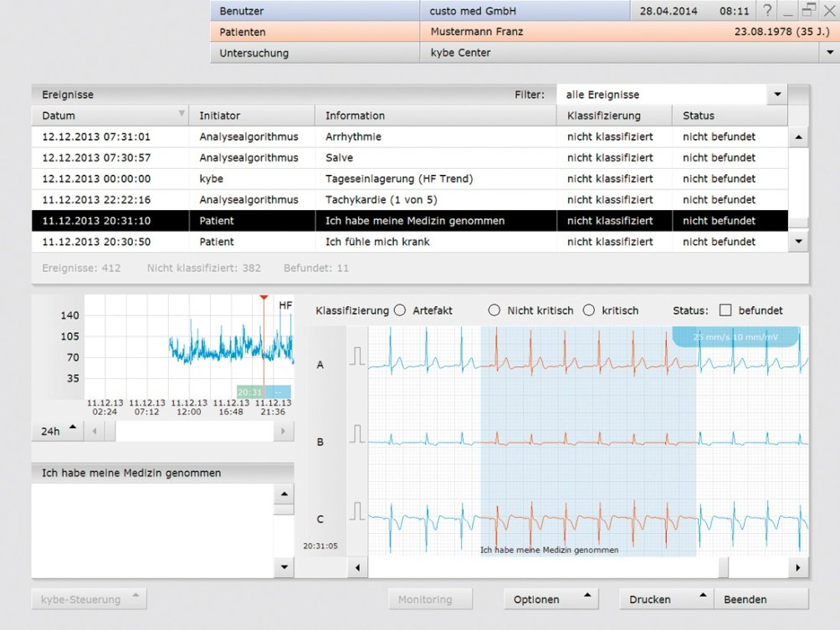Viewport: 840px width, 630px height.
Task: Mark the event as befundet checkbox
Action: point(725,310)
